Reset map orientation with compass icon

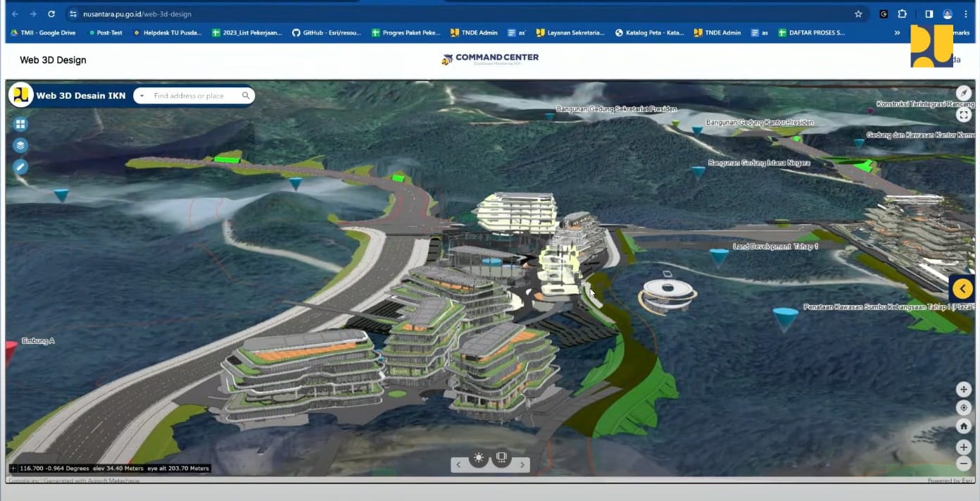coord(963,94)
